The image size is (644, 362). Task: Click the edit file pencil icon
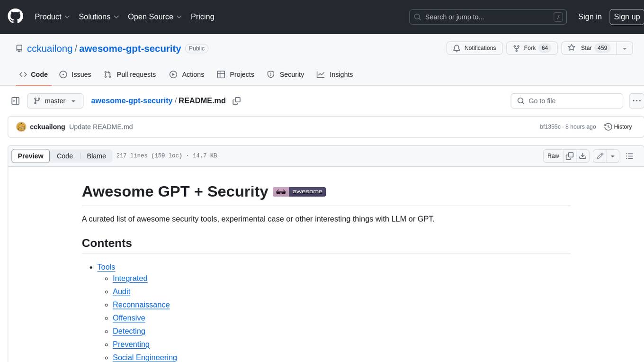click(x=600, y=156)
